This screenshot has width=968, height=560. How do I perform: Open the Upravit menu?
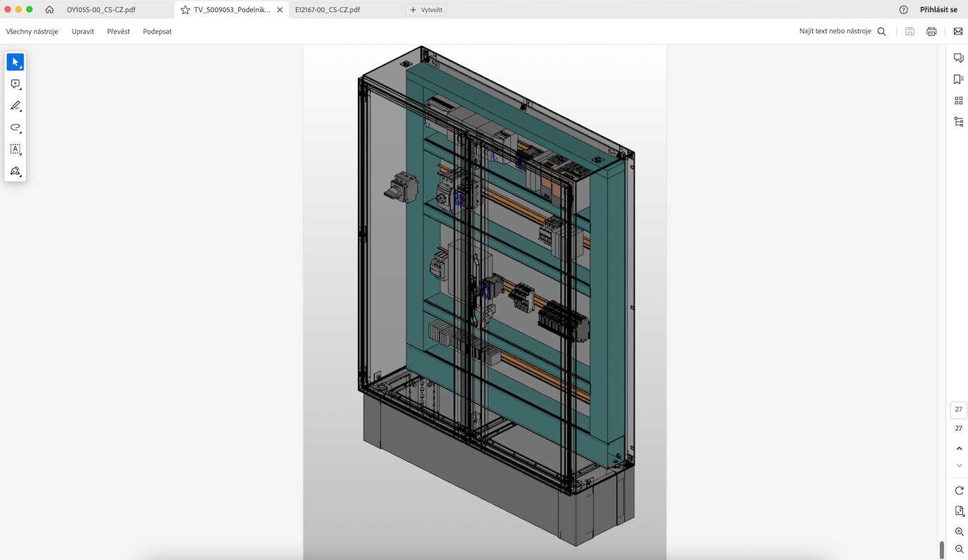82,31
